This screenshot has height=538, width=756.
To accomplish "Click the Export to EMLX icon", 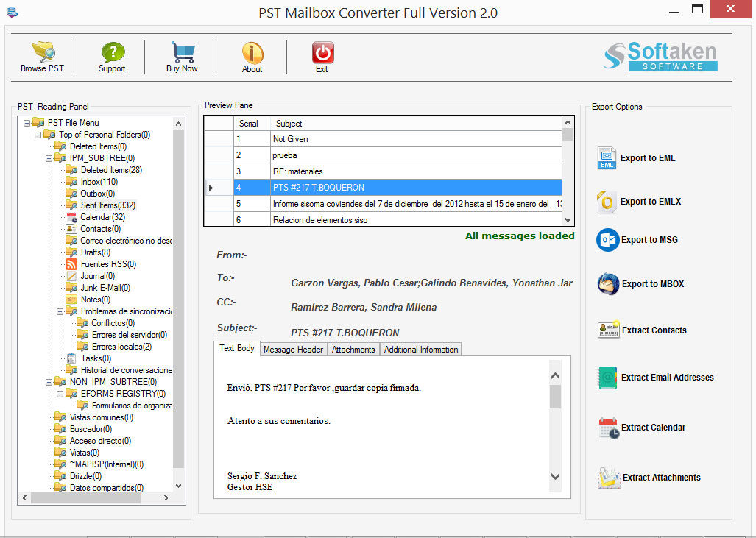I will (x=607, y=202).
